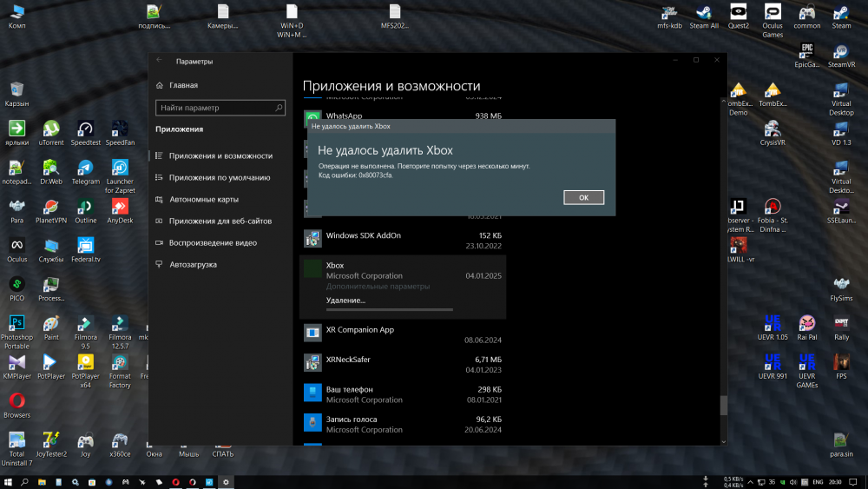Screen dimensions: 868x489
Task: Open Корзина recycle bin icon
Action: pyautogui.click(x=16, y=94)
